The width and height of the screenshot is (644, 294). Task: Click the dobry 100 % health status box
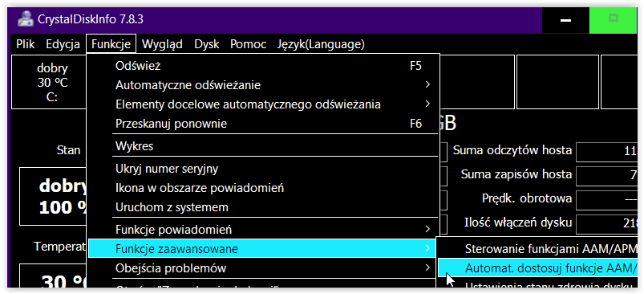pyautogui.click(x=53, y=197)
